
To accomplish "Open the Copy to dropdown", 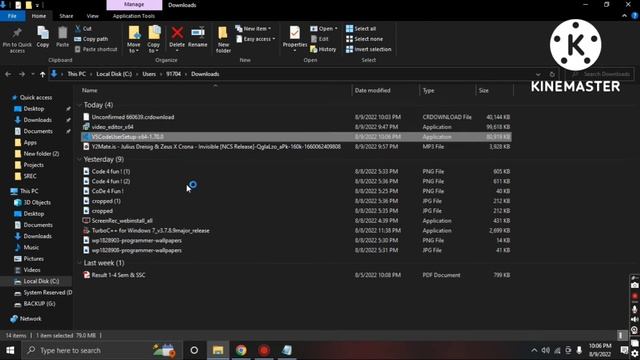I will (153, 40).
